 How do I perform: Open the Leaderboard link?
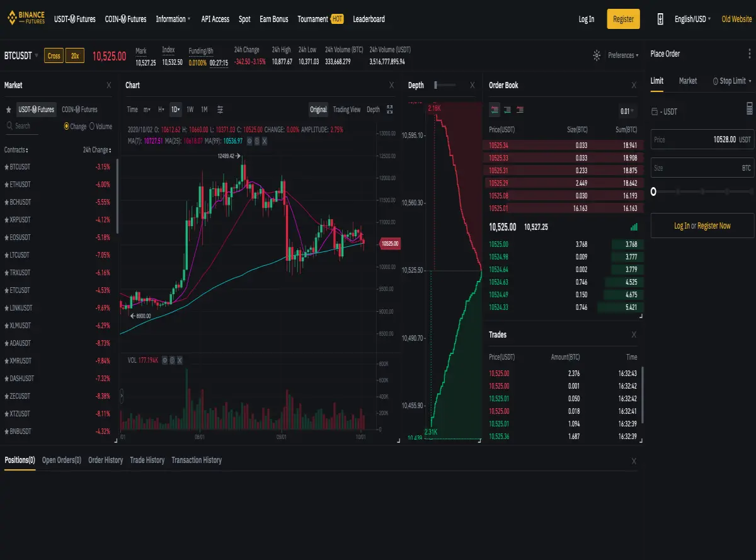369,19
